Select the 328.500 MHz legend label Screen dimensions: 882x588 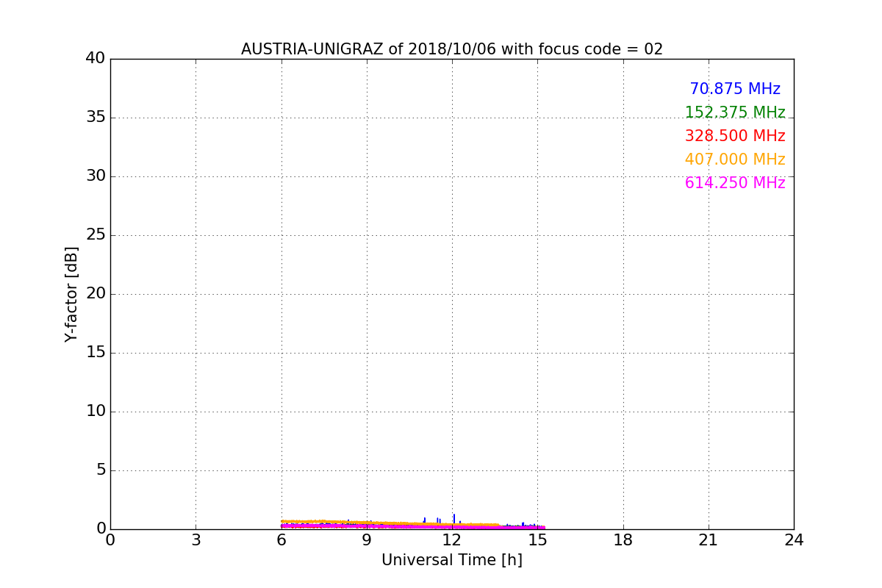[x=735, y=136]
